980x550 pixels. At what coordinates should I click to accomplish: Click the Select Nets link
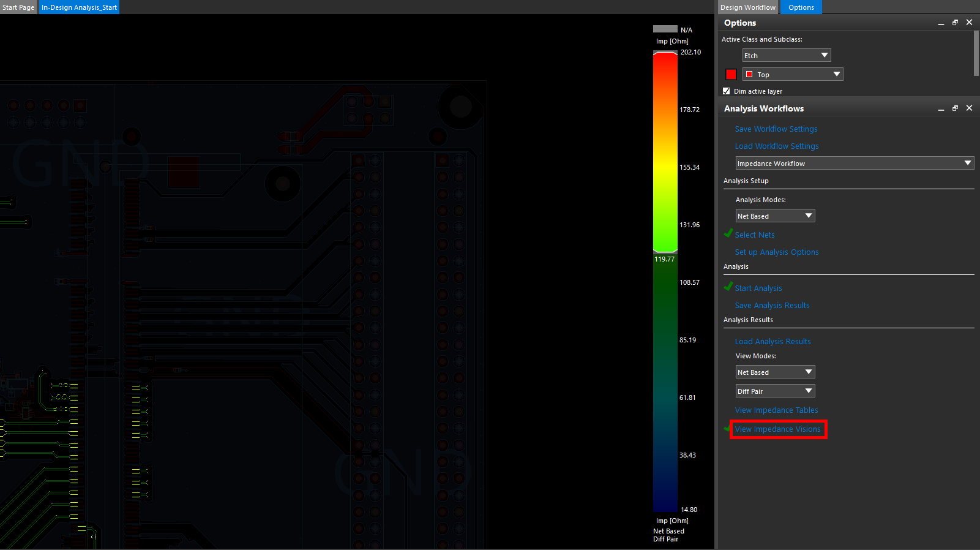(x=755, y=235)
